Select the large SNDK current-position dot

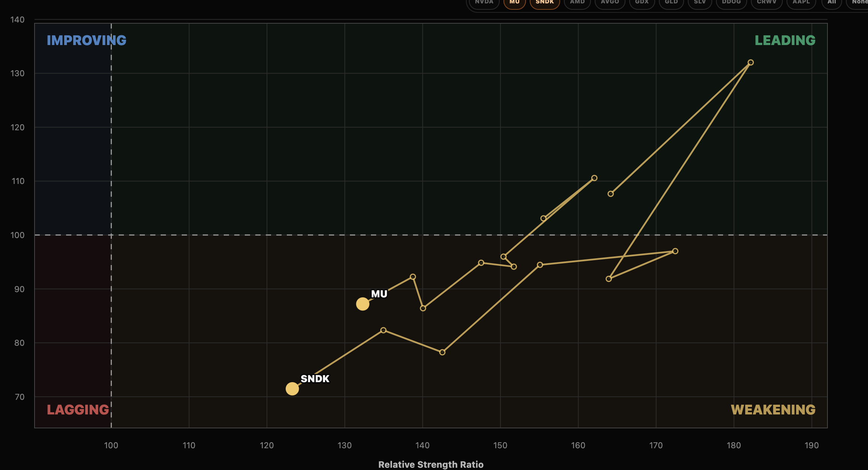coord(292,389)
